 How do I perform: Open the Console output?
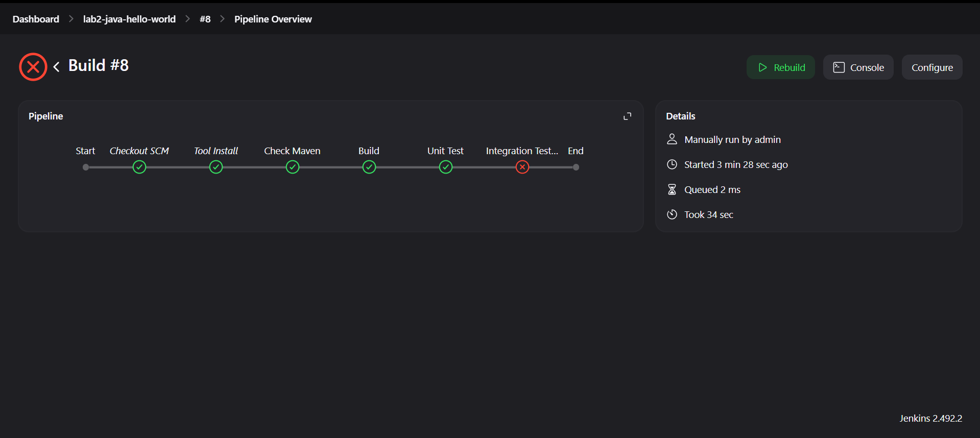(x=858, y=67)
